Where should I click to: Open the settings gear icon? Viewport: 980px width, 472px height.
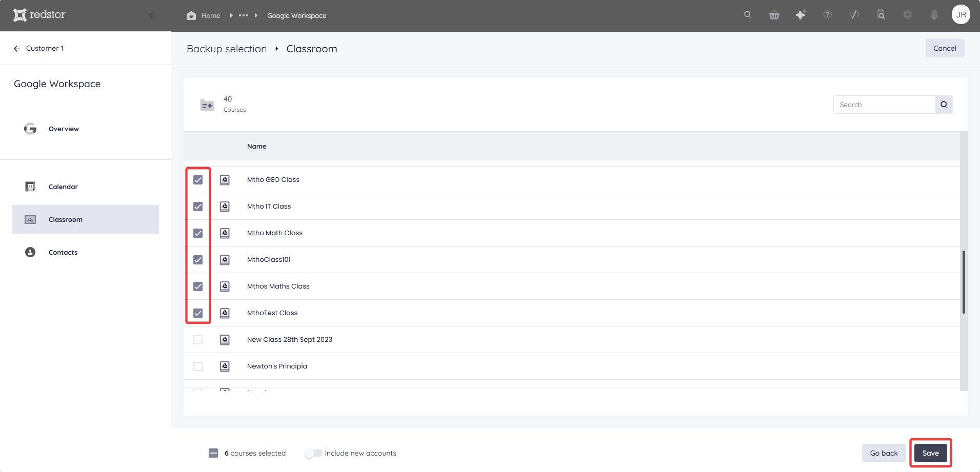[x=908, y=15]
